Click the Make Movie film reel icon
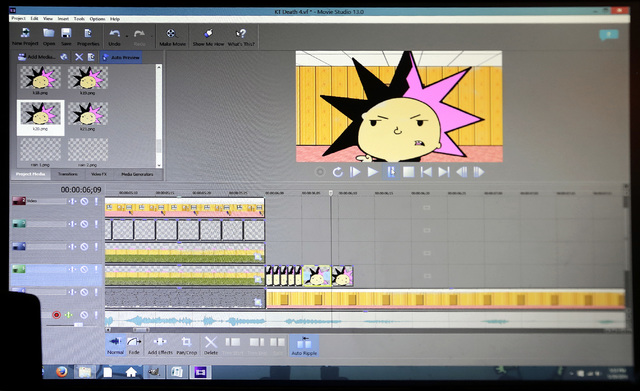The height and width of the screenshot is (391, 640). click(172, 36)
